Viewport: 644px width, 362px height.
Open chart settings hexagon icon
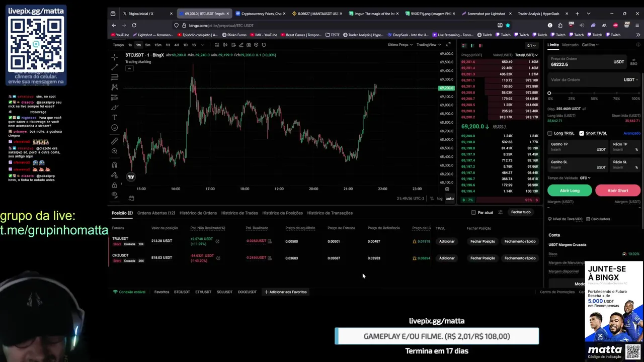coord(256,45)
